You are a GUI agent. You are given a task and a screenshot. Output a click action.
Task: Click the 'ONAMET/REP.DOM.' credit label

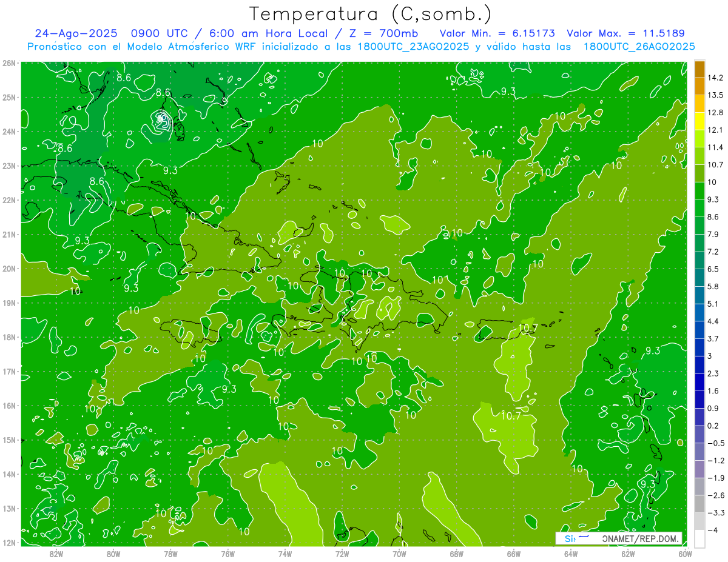tap(639, 538)
